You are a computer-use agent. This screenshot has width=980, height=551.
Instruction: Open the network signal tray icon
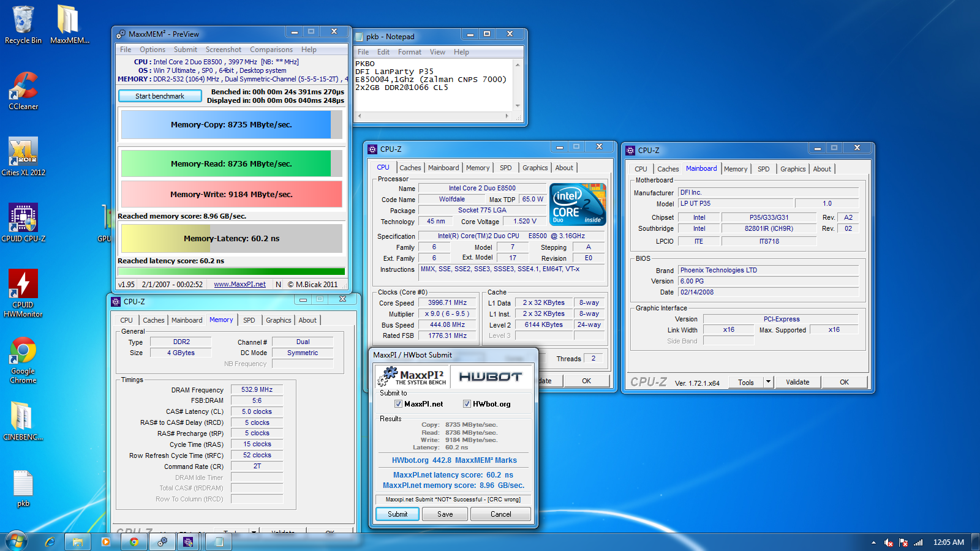click(918, 542)
